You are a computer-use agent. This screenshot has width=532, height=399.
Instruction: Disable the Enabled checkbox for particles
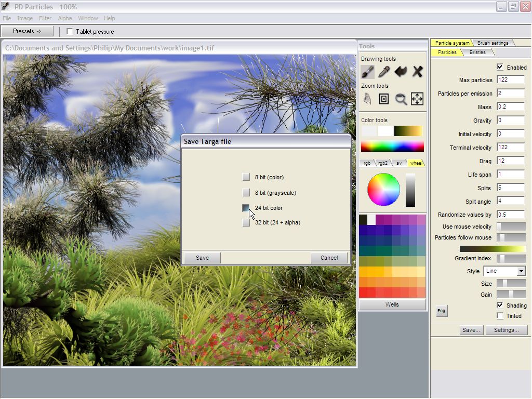tap(500, 67)
